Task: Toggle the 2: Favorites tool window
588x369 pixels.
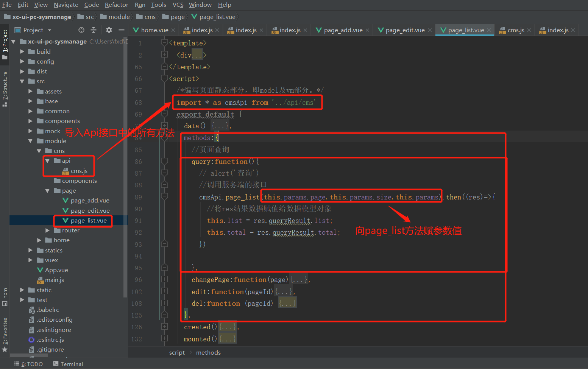Action: tap(5, 335)
